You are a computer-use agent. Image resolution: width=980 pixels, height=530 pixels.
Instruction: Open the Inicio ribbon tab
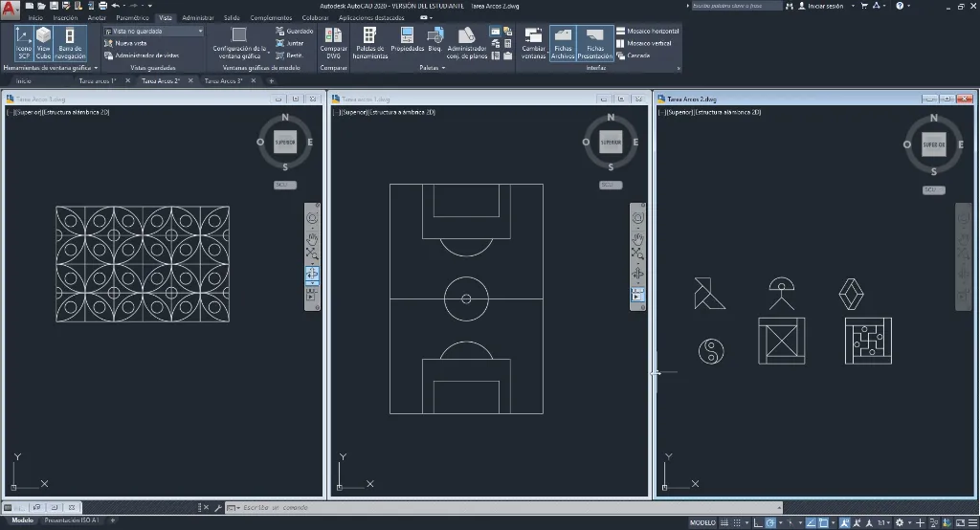click(35, 17)
